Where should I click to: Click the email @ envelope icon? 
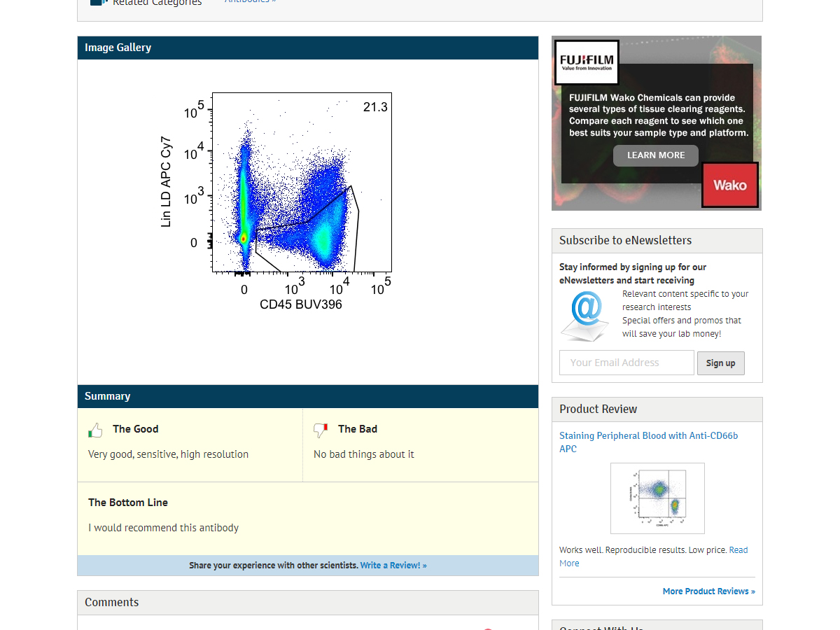point(585,316)
